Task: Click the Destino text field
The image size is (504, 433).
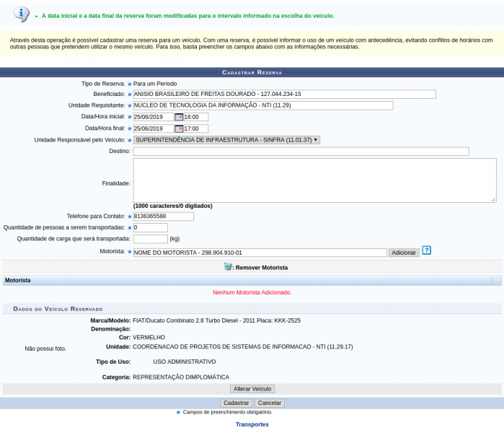Action: point(301,152)
